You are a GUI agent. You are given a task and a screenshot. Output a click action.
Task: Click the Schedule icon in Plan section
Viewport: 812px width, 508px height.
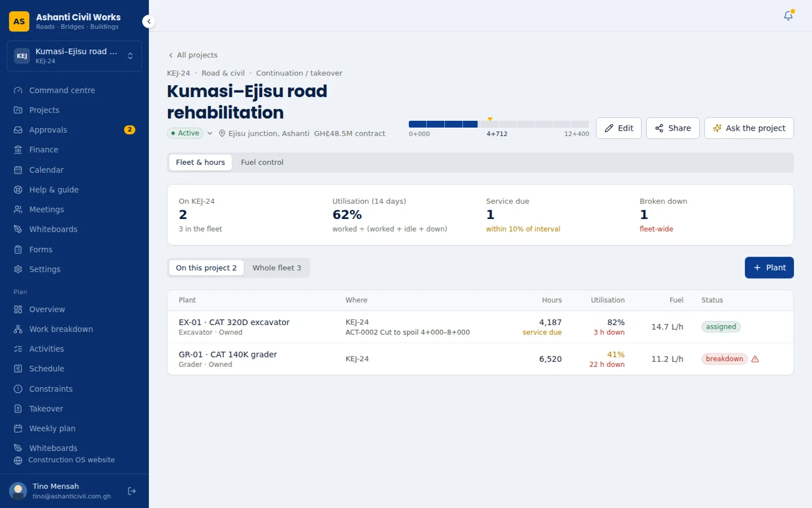pos(18,369)
